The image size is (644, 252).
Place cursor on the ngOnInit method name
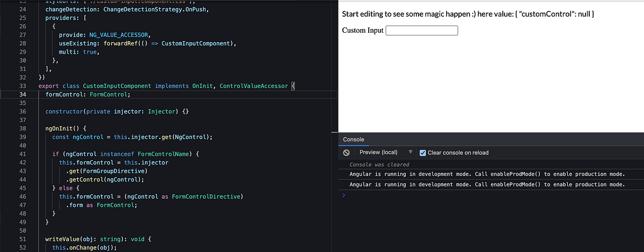point(61,129)
